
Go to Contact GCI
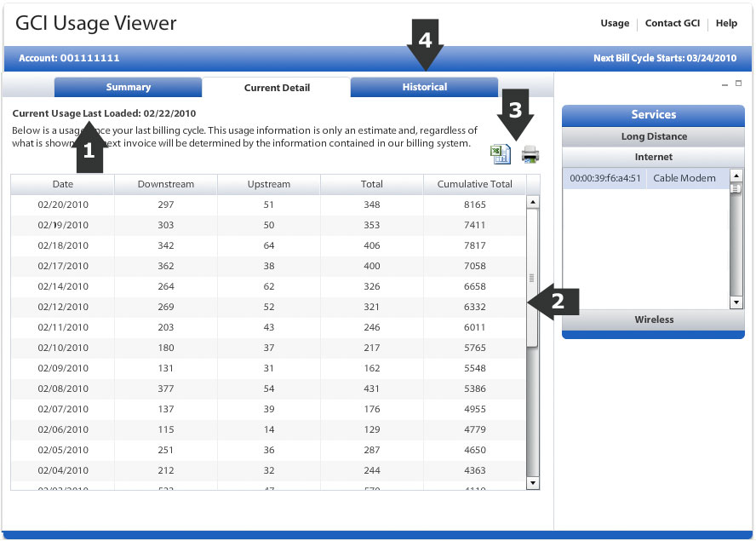tap(672, 23)
